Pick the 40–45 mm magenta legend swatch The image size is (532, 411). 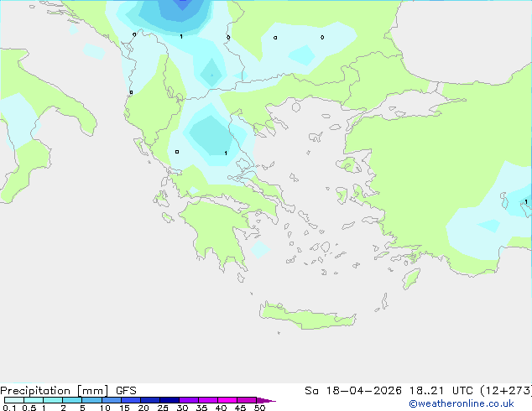coord(227,400)
